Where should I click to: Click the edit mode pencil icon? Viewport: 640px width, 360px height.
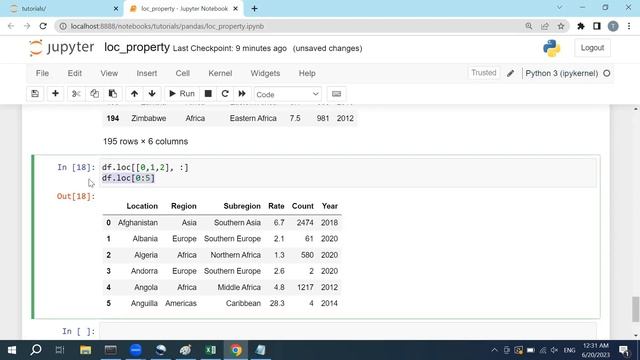[x=510, y=73]
